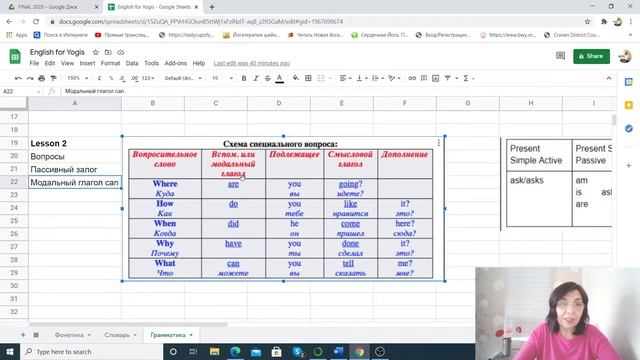
Task: Open text wrapping dropdown
Action: (378, 78)
